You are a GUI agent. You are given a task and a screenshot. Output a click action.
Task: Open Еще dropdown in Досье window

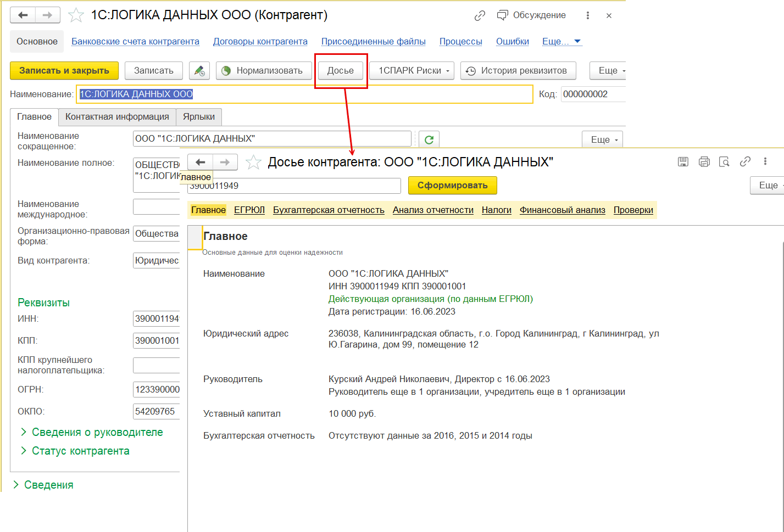(768, 185)
